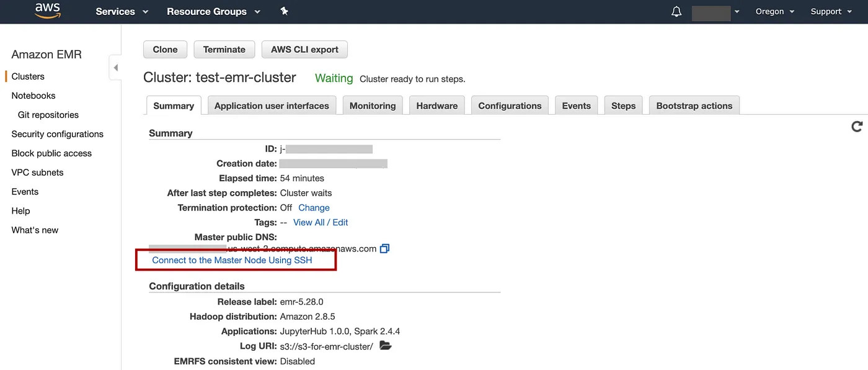Screen dimensions: 868x370
Task: Select the Summary tab
Action: point(174,106)
